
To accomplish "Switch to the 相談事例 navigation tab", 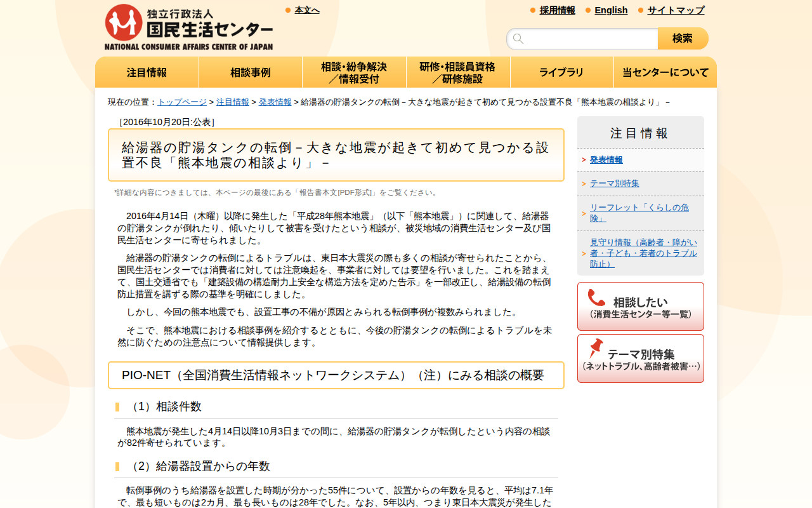I will click(250, 72).
